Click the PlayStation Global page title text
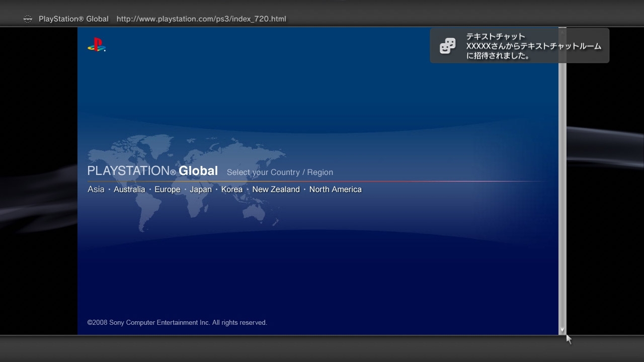 tap(73, 19)
